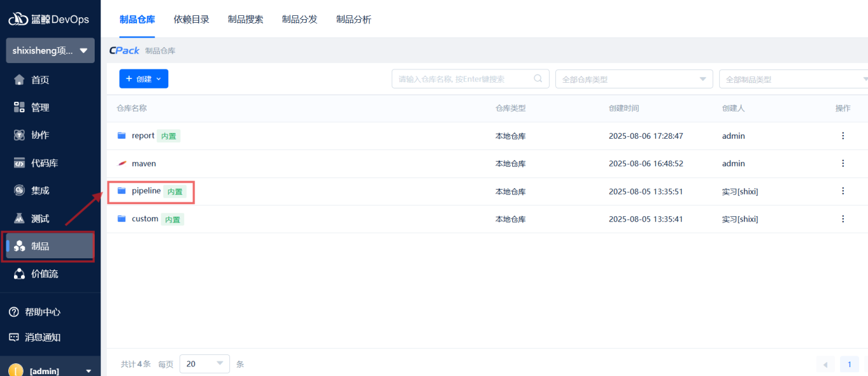Open the 管理 management sidebar icon
This screenshot has width=868, height=376.
click(x=19, y=108)
